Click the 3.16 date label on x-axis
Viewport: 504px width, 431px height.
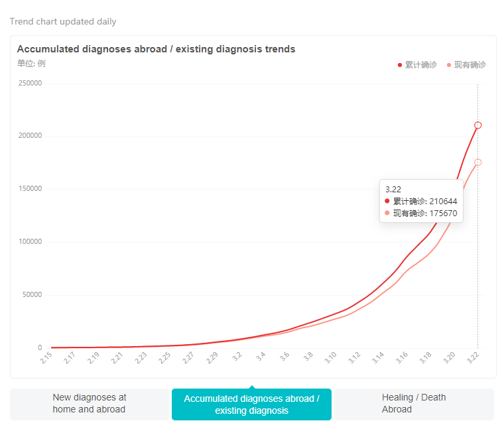point(401,358)
